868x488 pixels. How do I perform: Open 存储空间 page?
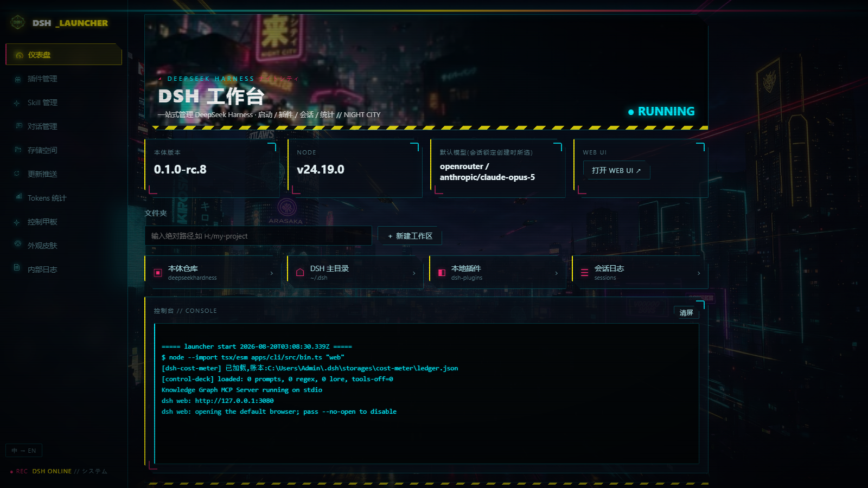(63, 150)
